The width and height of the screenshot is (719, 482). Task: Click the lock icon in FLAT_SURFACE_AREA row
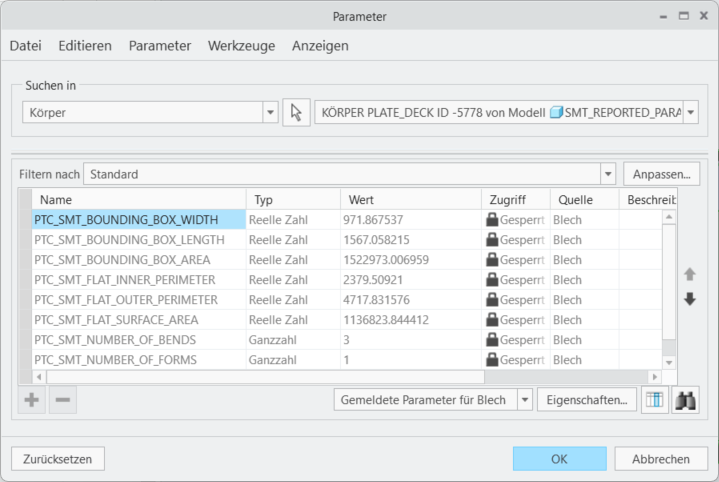[x=492, y=320]
